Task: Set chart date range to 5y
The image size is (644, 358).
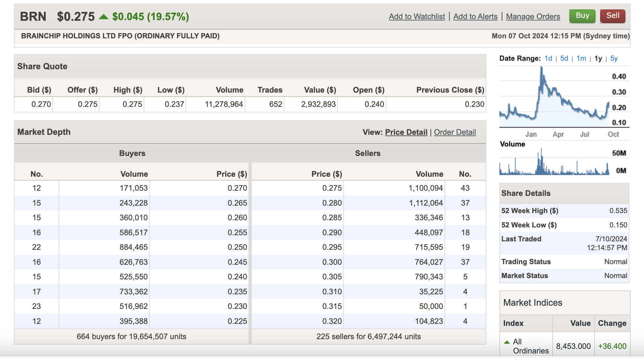Action: (613, 58)
